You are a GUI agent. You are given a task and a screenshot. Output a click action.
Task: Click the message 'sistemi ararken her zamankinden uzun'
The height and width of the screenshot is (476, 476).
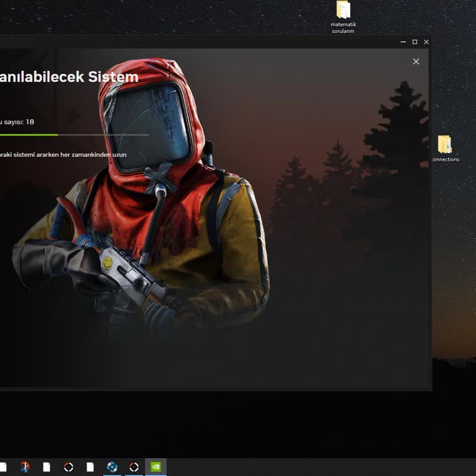point(70,154)
